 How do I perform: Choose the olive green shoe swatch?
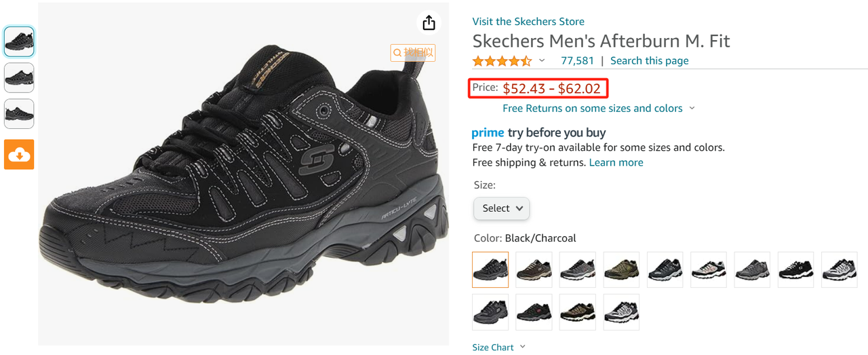[621, 269]
